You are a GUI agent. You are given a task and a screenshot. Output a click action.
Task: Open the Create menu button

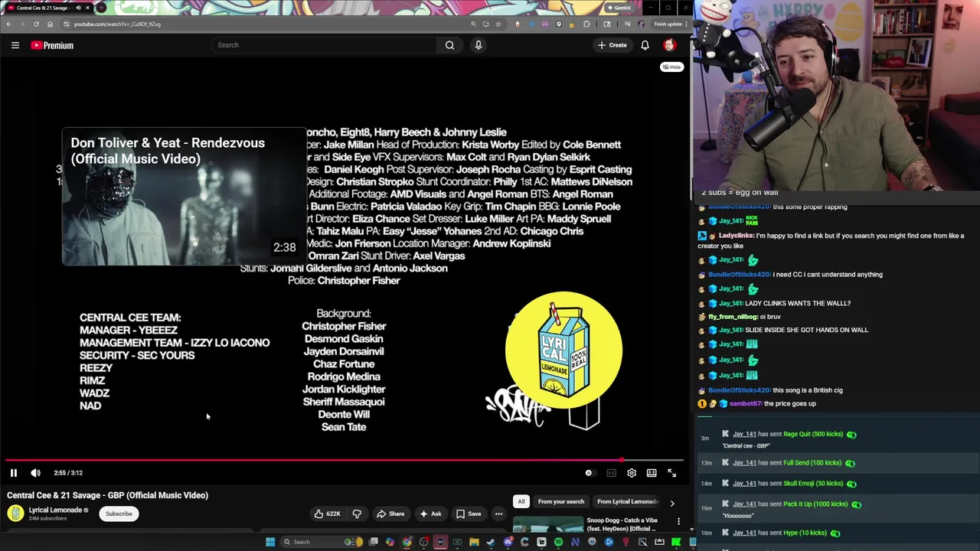tap(612, 45)
